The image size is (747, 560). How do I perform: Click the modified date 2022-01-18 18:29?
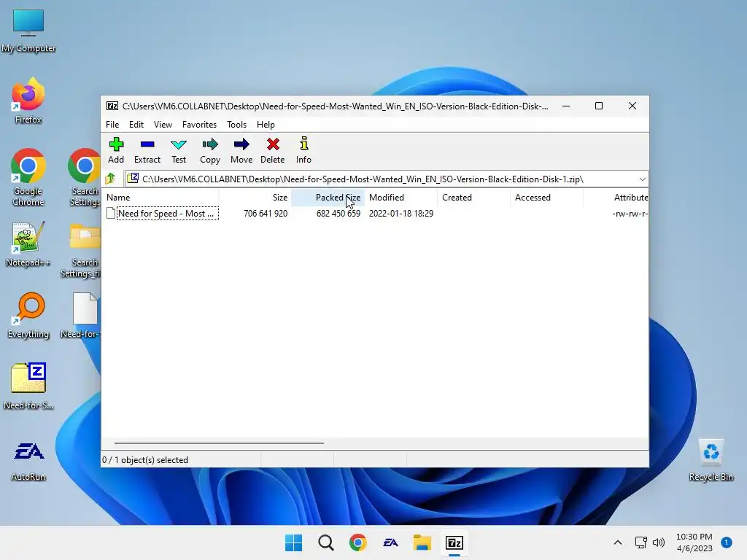[401, 214]
